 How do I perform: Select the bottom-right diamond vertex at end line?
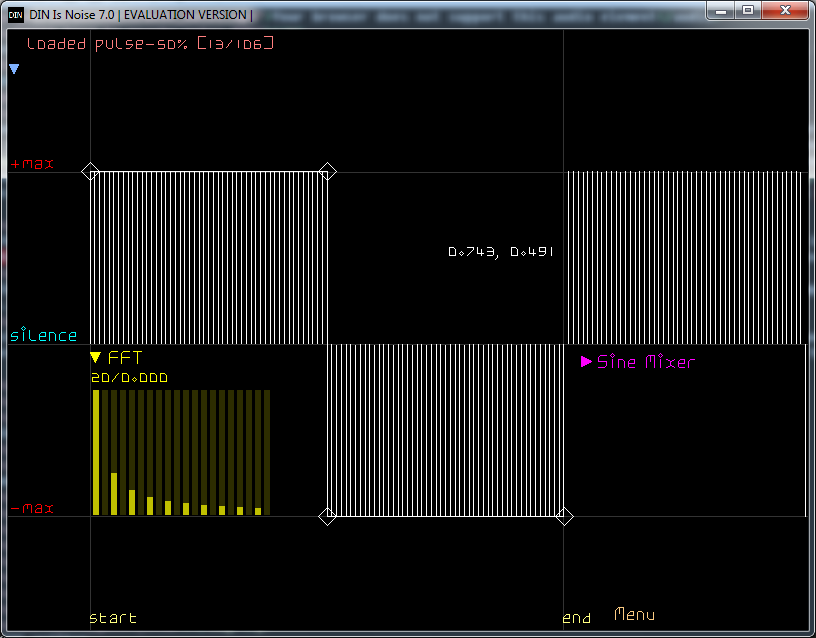point(564,516)
